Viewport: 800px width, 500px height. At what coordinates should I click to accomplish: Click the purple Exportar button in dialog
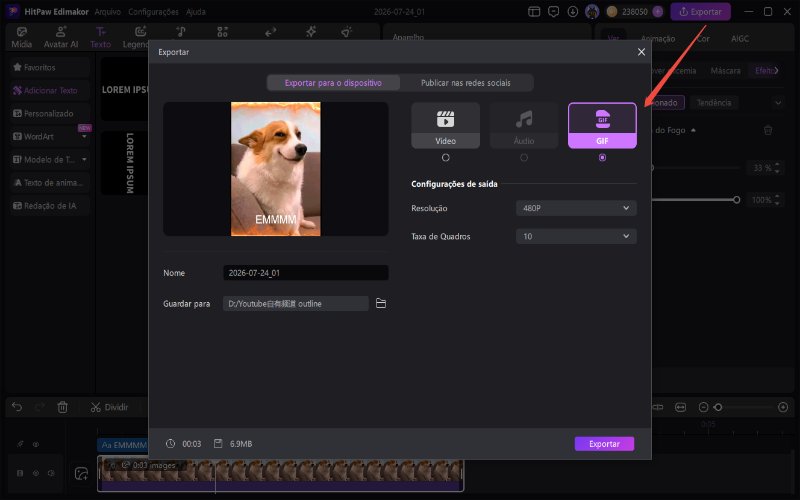tap(604, 443)
